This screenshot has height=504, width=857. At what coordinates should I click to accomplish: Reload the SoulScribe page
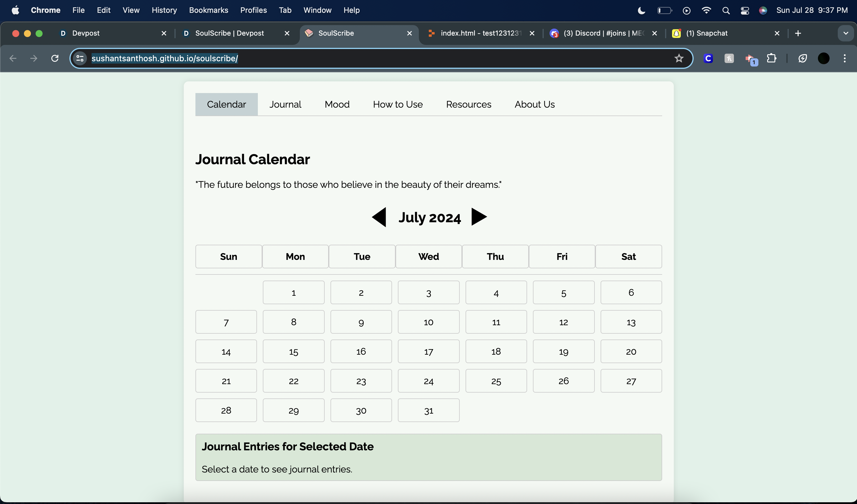[x=55, y=59]
